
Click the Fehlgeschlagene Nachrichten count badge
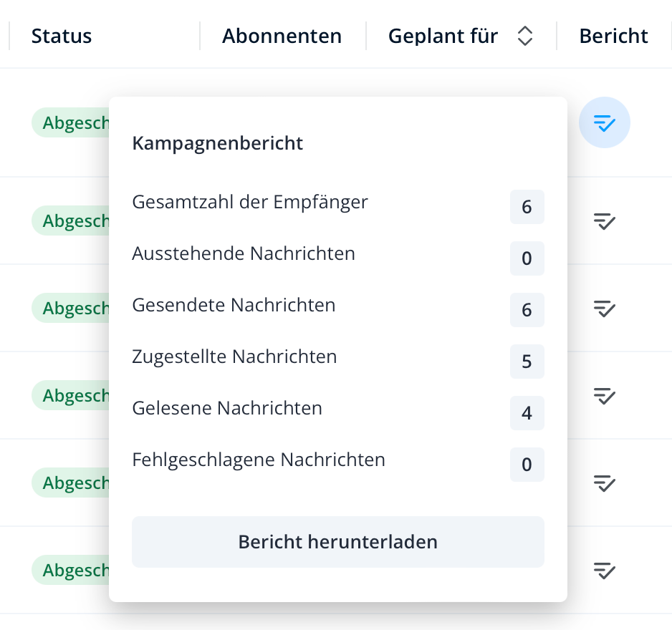pyautogui.click(x=527, y=465)
